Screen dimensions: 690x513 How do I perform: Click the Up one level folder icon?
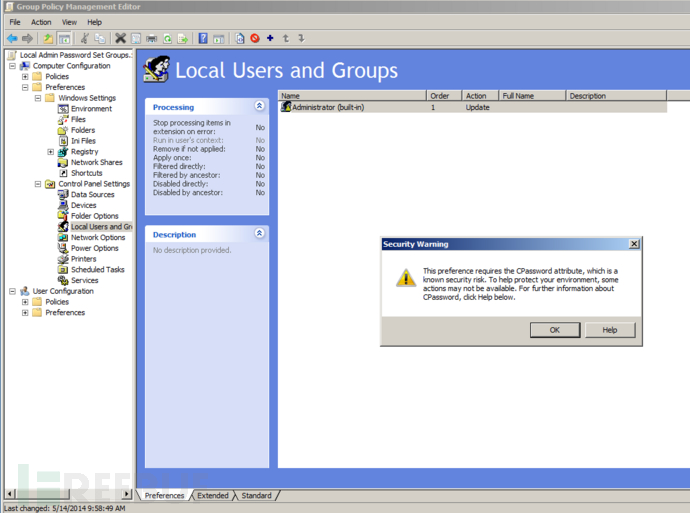pos(48,39)
